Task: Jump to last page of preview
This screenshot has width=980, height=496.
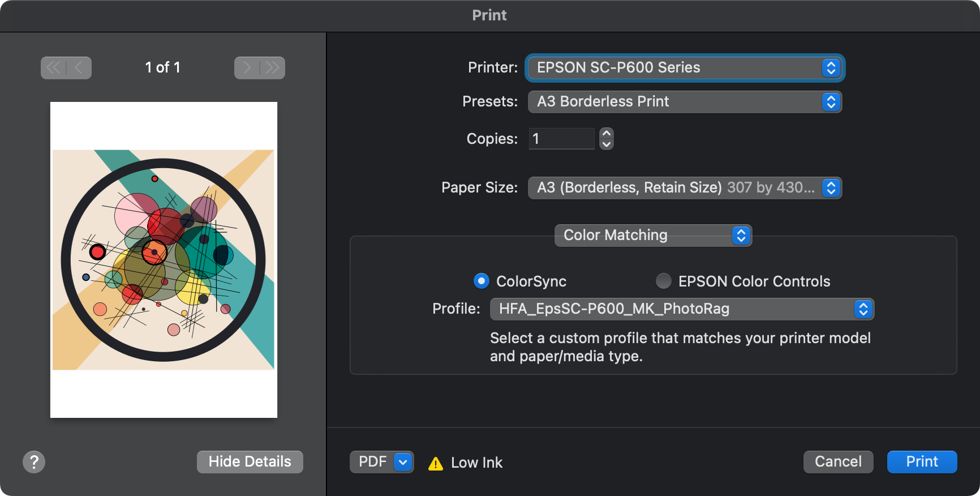Action: coord(273,68)
